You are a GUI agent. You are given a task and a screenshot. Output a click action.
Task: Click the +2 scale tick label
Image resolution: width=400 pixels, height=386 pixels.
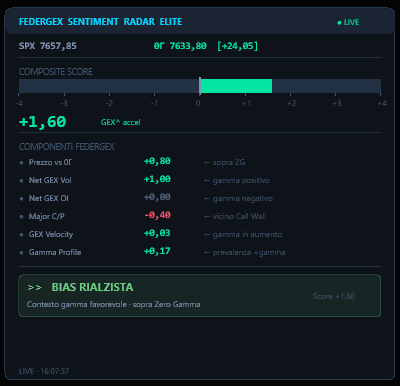coord(292,103)
